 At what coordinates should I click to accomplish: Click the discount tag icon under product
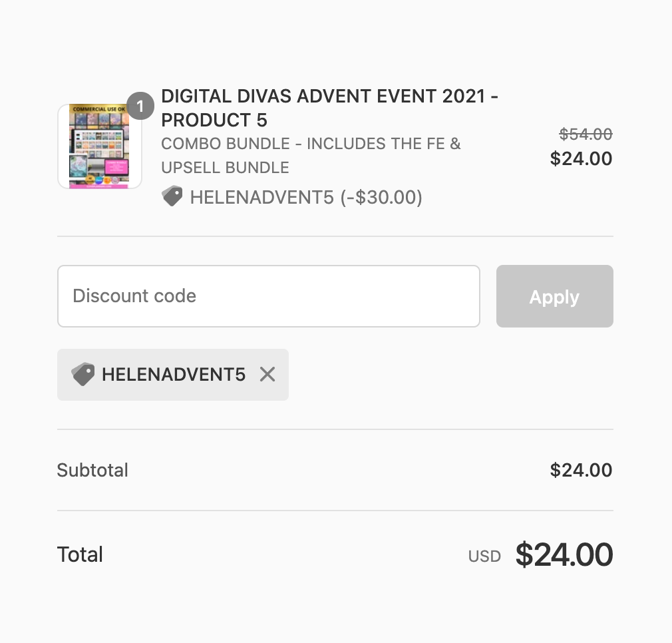tap(172, 196)
